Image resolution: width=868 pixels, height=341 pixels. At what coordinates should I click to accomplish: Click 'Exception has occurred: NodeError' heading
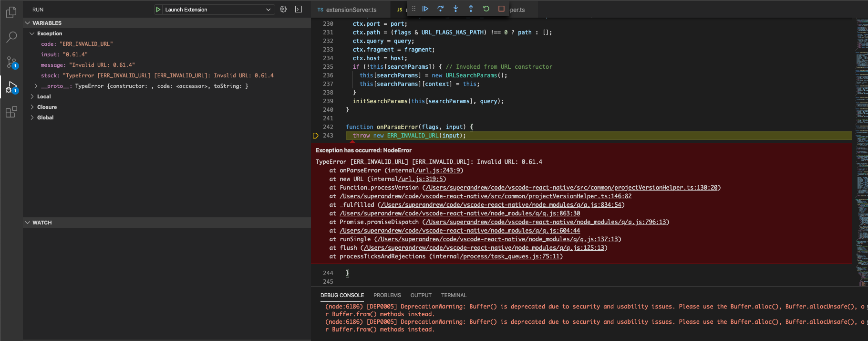tap(363, 150)
